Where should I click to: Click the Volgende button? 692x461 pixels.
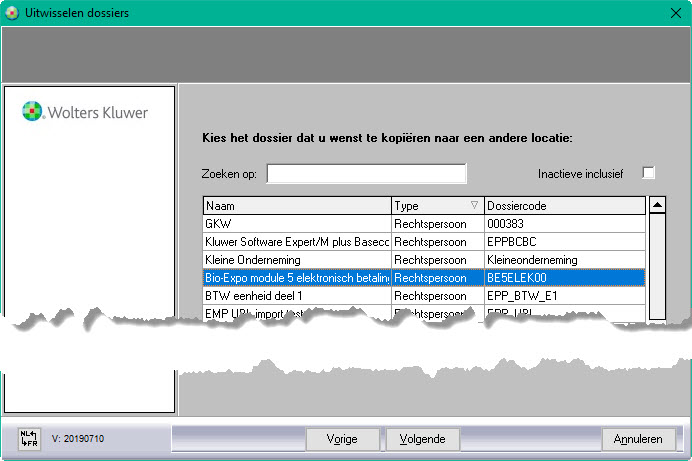tap(423, 439)
